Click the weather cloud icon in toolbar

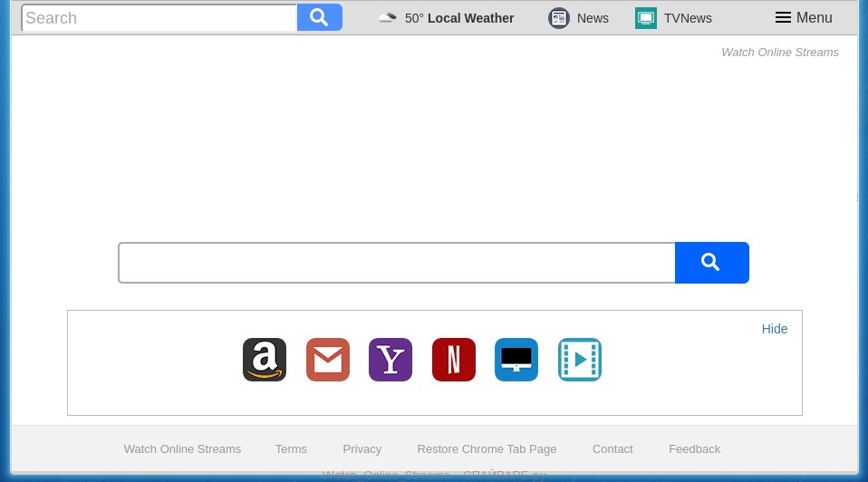[x=388, y=18]
